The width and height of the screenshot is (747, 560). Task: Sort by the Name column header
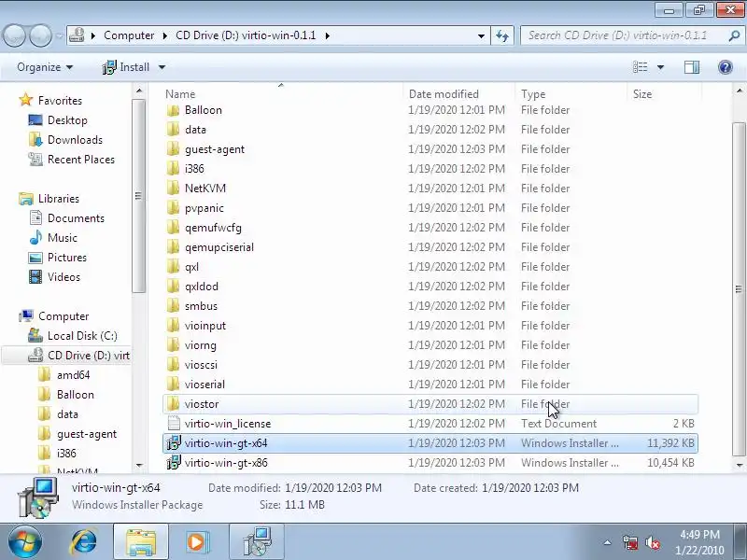click(283, 94)
